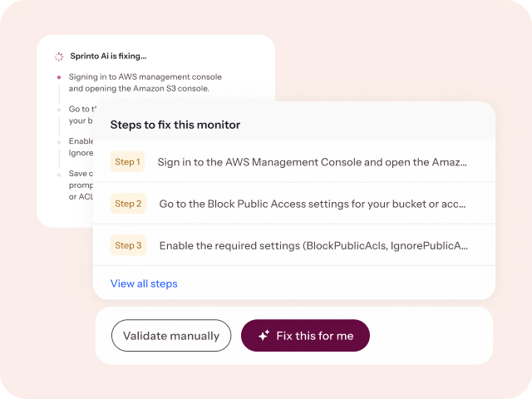Click the Sprinto AI loading spinner icon

pyautogui.click(x=59, y=57)
